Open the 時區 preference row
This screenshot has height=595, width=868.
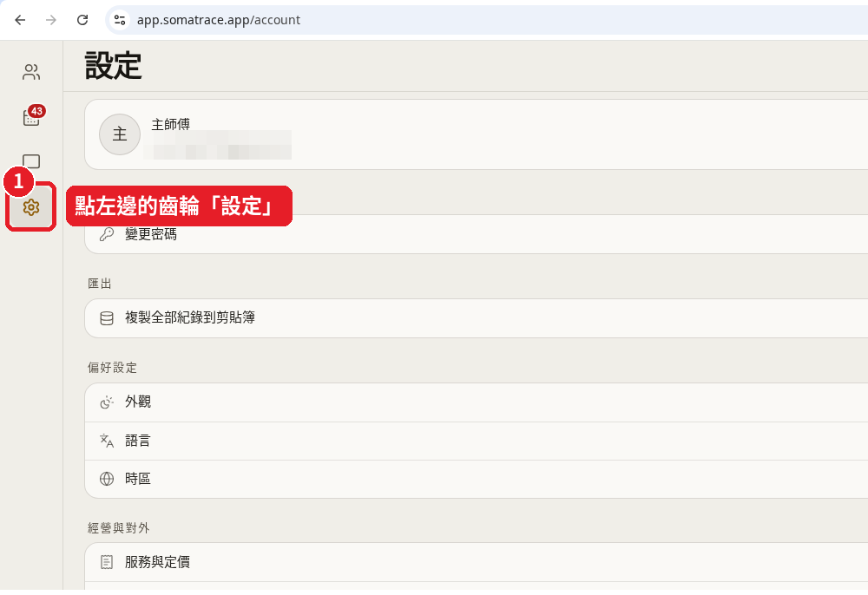coord(476,479)
